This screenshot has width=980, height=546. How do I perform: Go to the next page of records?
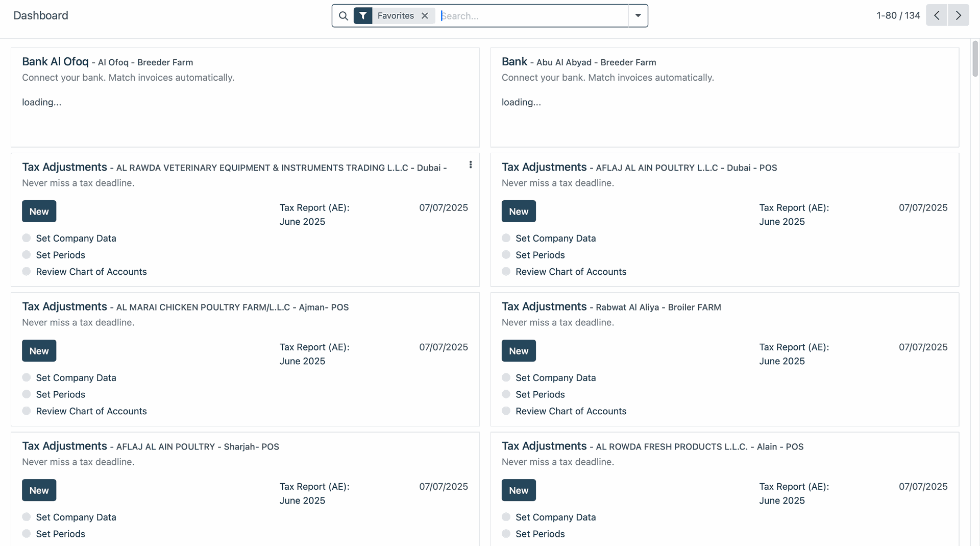[x=959, y=15]
